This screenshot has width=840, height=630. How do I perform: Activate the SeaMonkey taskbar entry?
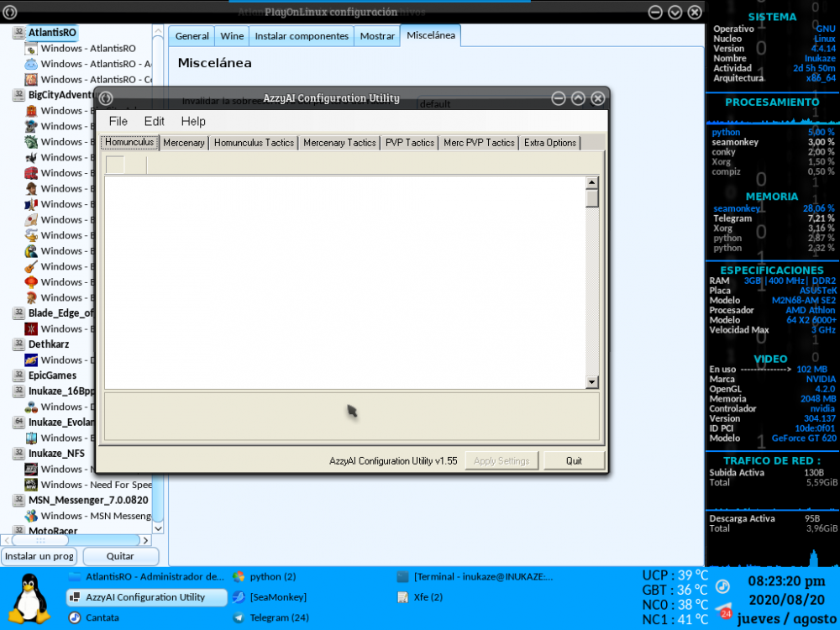(277, 597)
